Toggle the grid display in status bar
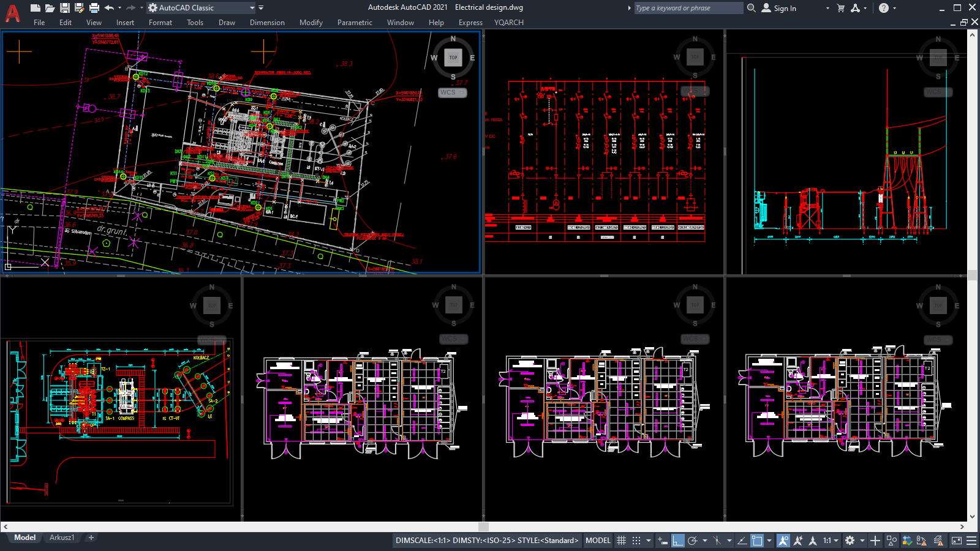The width and height of the screenshot is (980, 551). coord(622,541)
